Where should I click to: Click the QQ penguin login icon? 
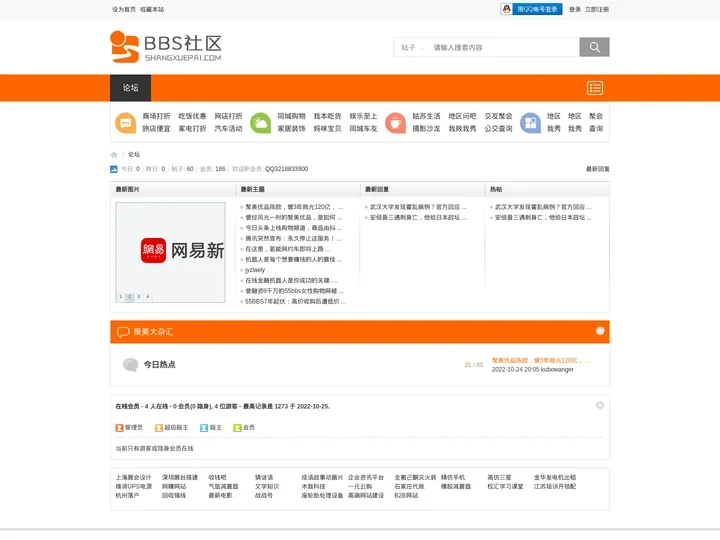tap(506, 9)
